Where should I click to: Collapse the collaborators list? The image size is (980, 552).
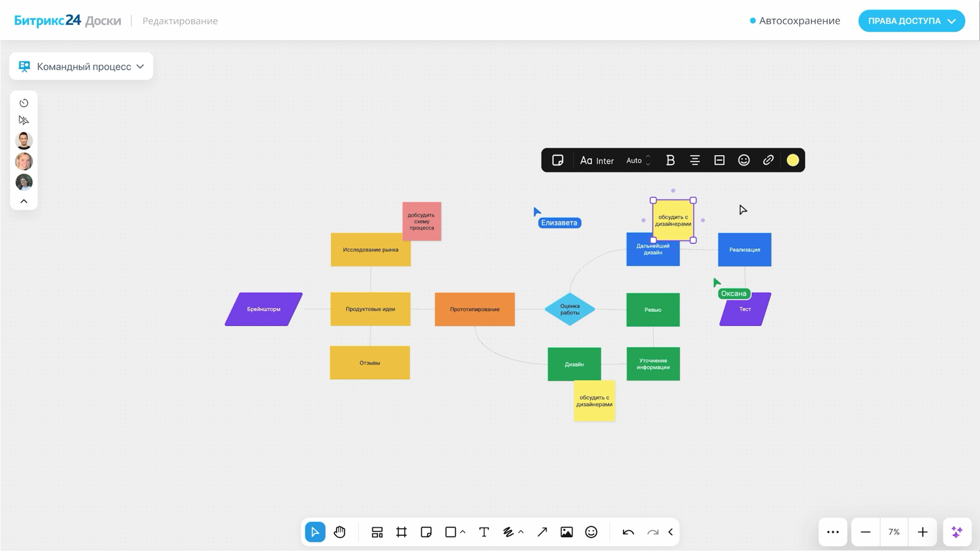pos(24,202)
